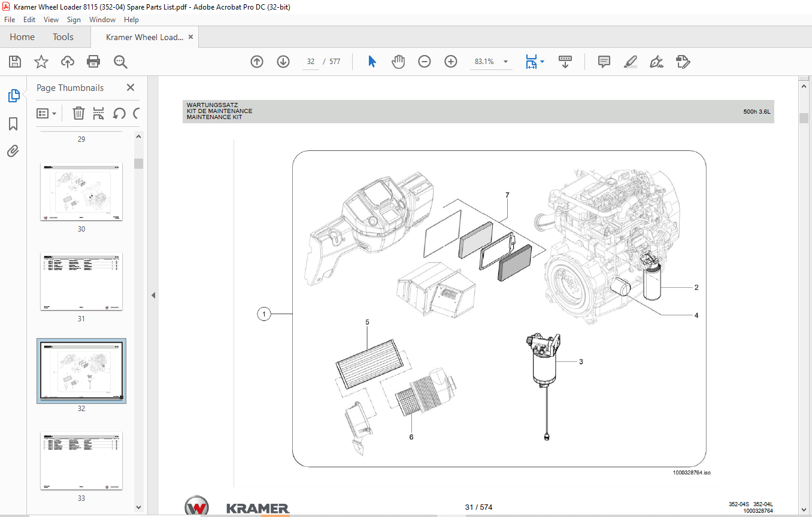Viewport: 812px width, 517px height.
Task: Open the Attachments paperclip panel
Action: [x=13, y=150]
